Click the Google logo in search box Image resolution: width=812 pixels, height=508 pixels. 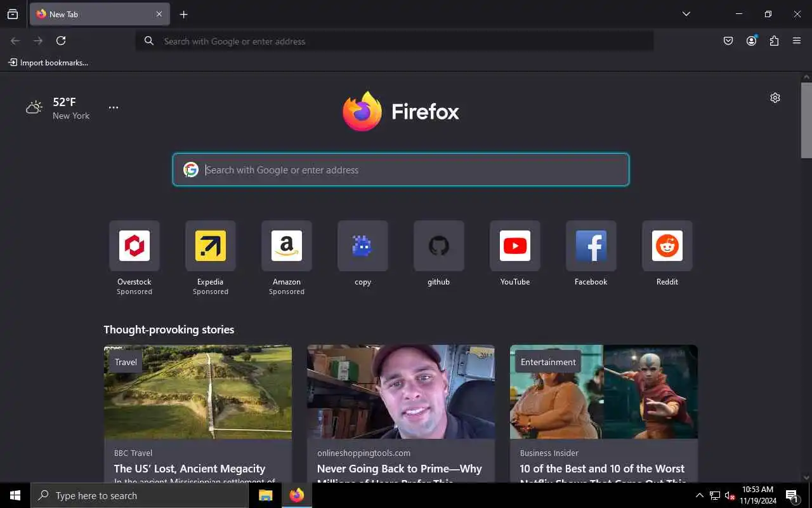pos(191,170)
